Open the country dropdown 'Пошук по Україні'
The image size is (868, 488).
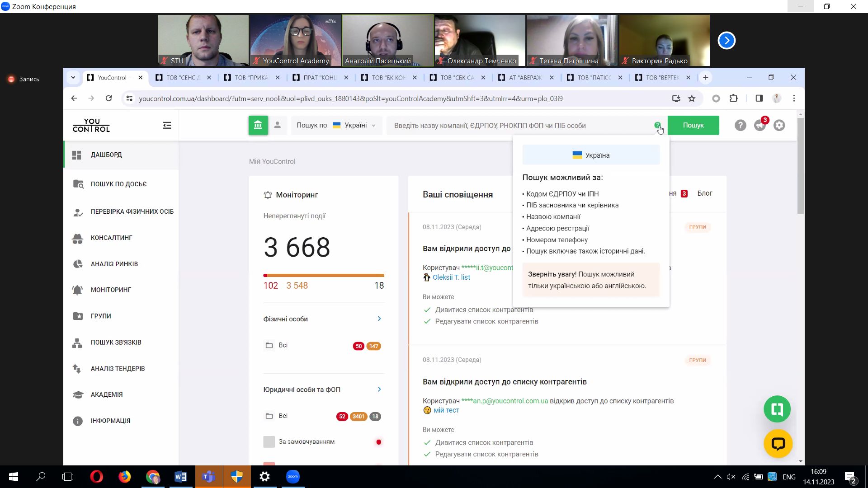click(336, 125)
